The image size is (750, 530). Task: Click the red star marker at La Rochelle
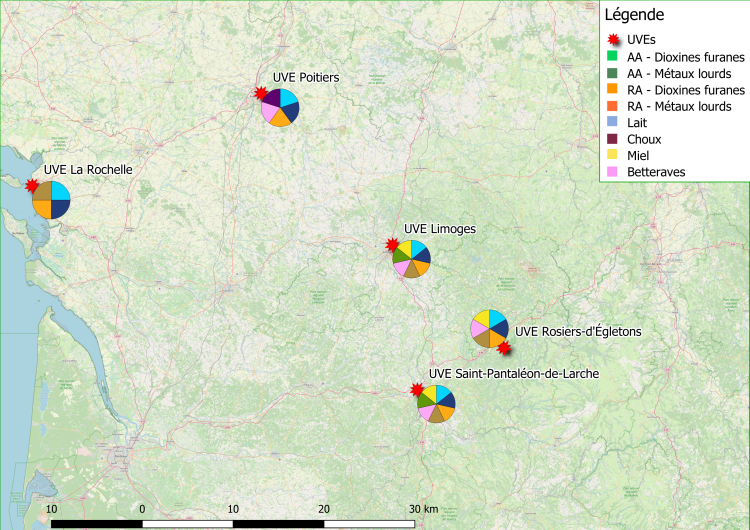33,186
